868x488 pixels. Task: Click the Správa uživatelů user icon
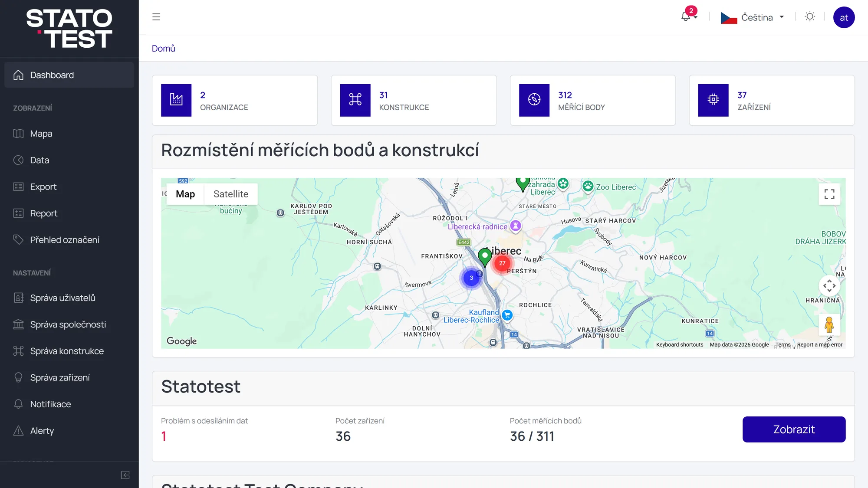click(18, 298)
